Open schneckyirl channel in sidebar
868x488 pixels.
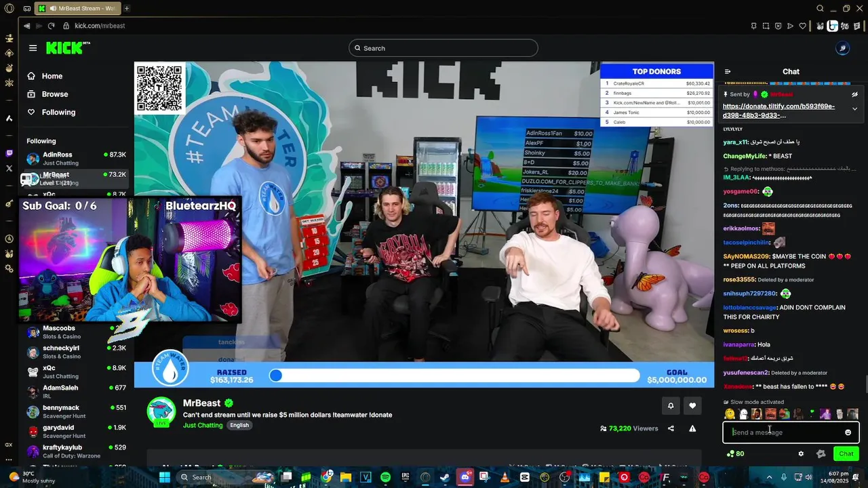(x=76, y=352)
